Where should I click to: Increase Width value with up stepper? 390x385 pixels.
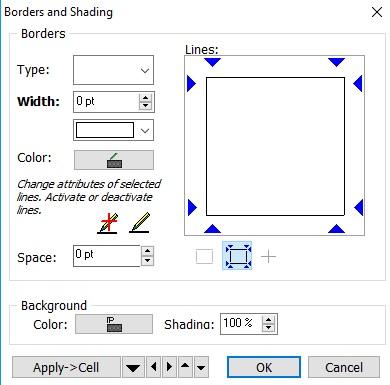pos(145,98)
